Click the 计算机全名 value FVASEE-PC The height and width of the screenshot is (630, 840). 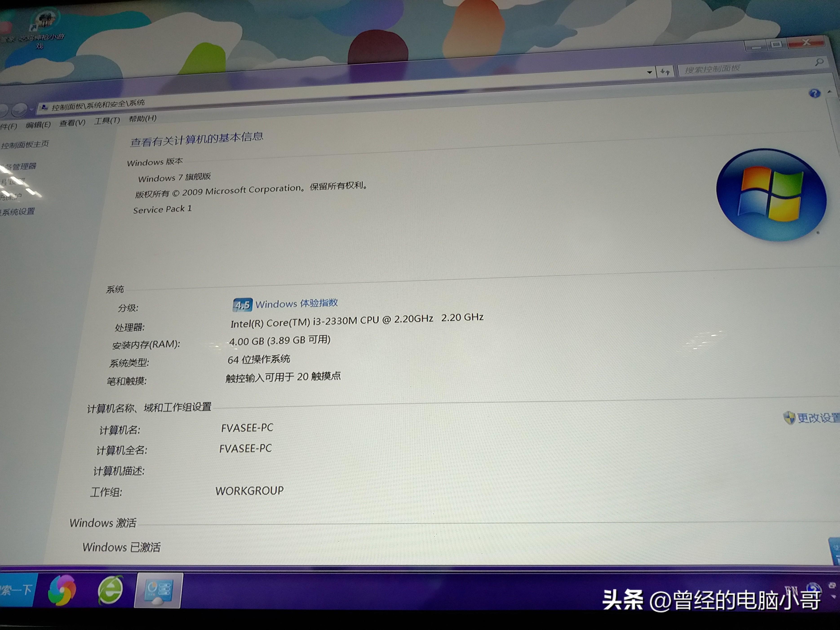click(245, 448)
